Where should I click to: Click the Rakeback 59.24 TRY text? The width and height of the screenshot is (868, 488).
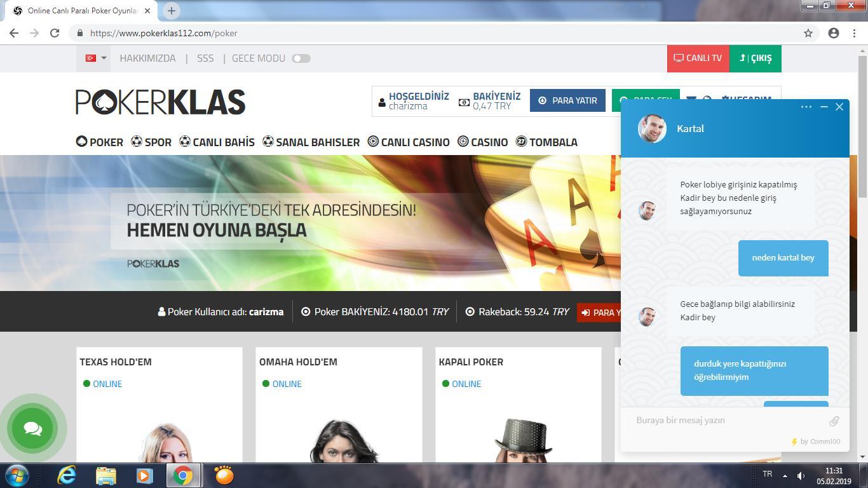pyautogui.click(x=517, y=312)
